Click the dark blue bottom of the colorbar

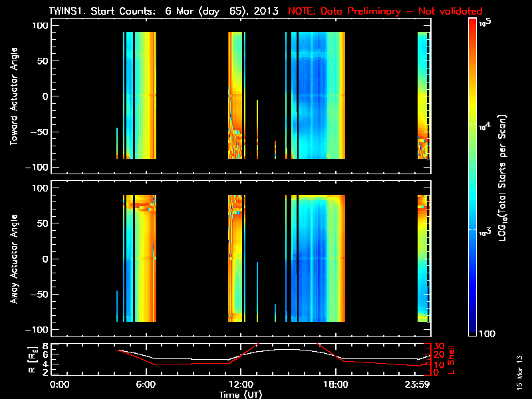(x=473, y=332)
